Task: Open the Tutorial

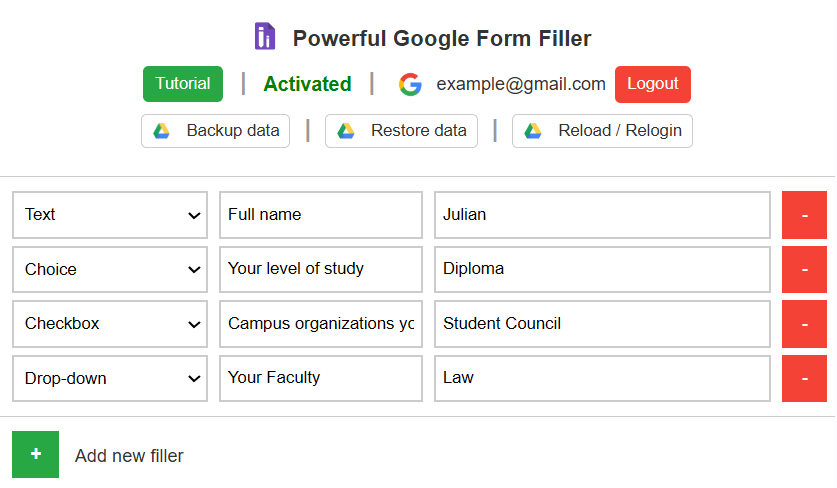Action: (x=183, y=84)
